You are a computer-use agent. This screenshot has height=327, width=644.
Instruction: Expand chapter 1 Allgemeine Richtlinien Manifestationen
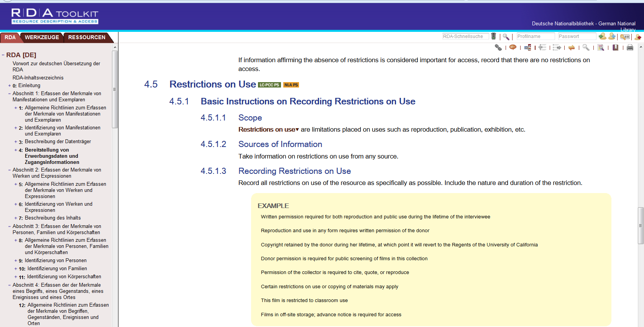pyautogui.click(x=16, y=108)
